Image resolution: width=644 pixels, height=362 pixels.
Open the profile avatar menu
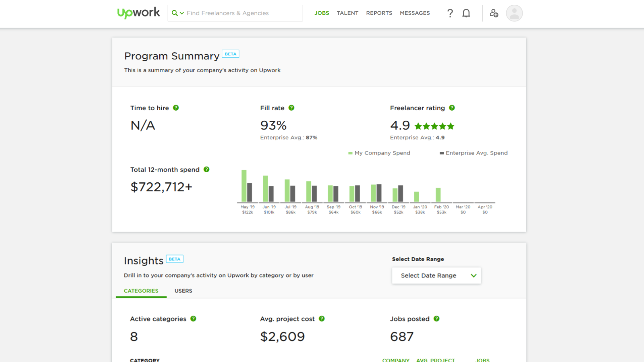[x=514, y=13]
